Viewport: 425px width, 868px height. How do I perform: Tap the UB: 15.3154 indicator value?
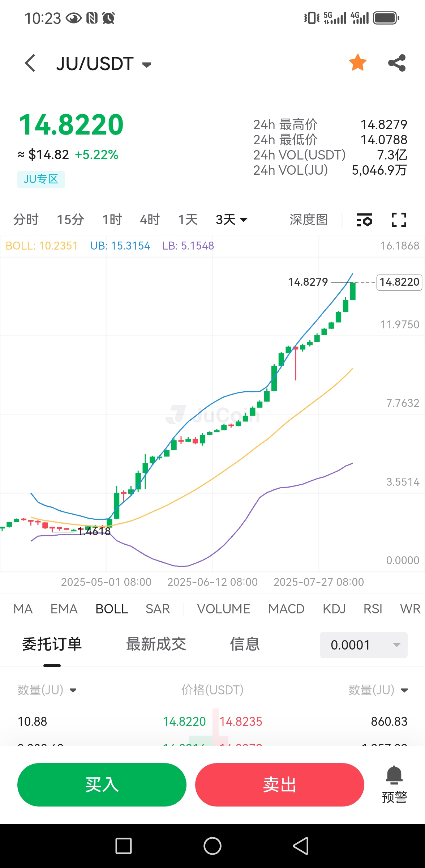pyautogui.click(x=120, y=246)
